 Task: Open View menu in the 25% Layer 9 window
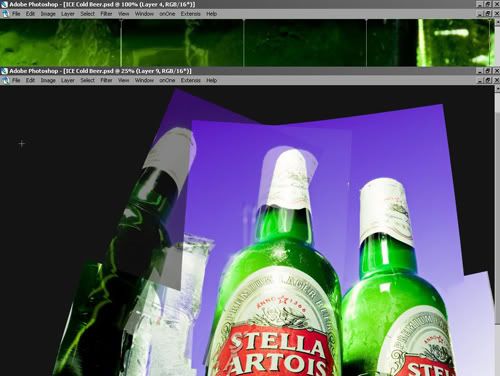(124, 80)
